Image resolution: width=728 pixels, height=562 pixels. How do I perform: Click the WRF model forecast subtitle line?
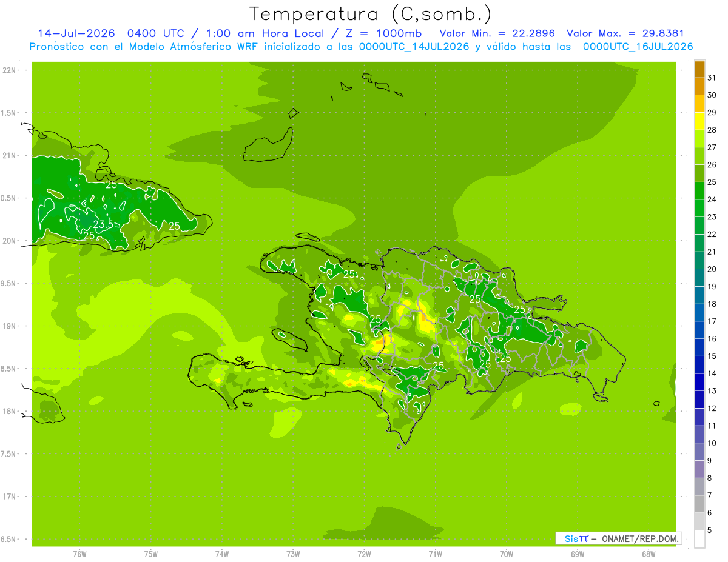click(361, 47)
